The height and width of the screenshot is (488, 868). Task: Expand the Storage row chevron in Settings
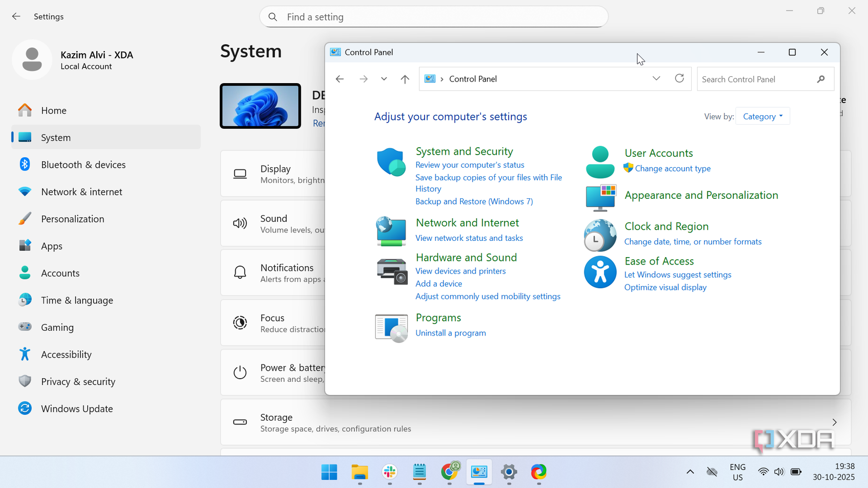coord(834,422)
